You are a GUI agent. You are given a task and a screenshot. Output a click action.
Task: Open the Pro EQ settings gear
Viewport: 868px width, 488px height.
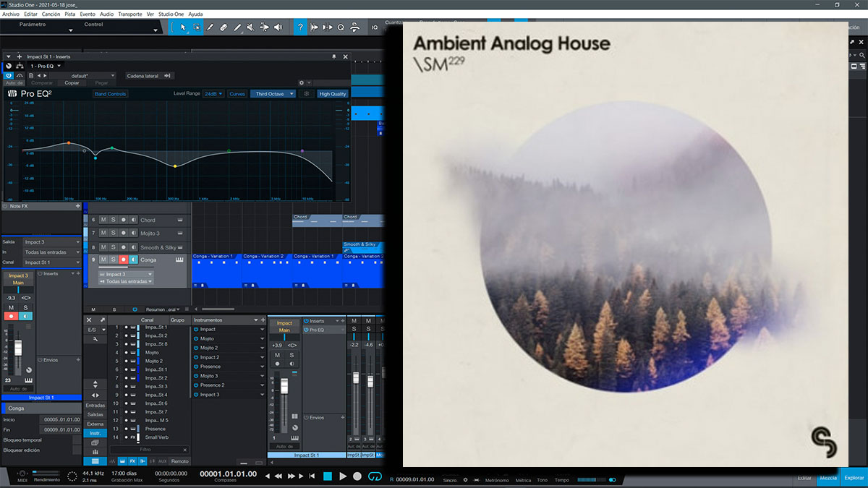tap(301, 83)
